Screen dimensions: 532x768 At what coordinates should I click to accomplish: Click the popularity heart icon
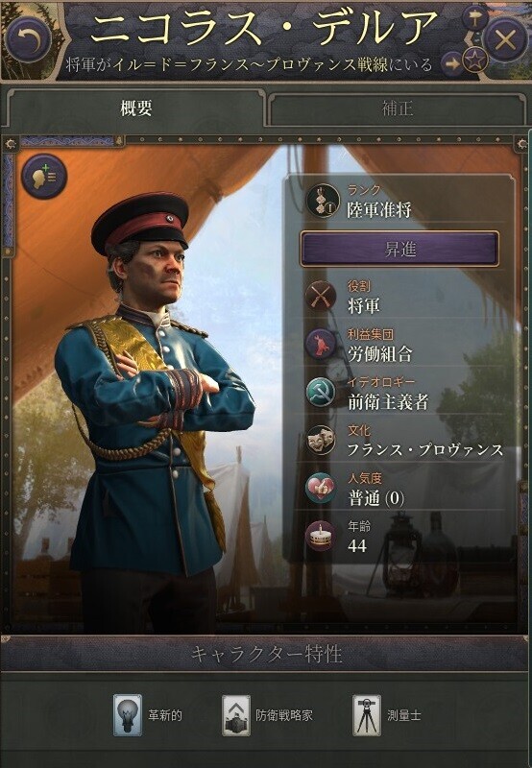(x=321, y=488)
